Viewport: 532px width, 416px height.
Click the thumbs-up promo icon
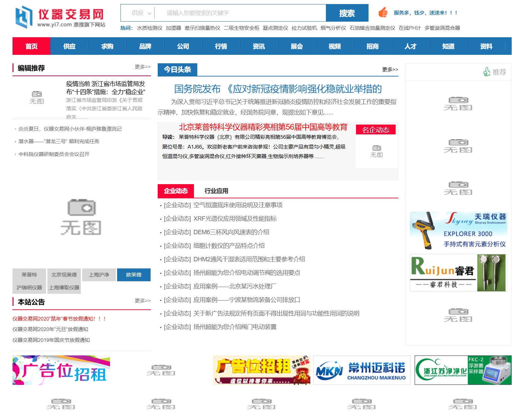(383, 13)
